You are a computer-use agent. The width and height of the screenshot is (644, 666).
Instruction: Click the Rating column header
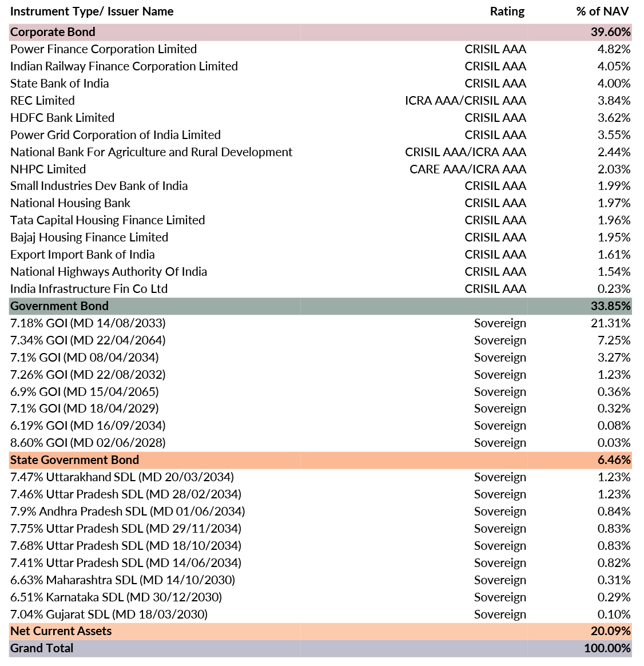coord(507,11)
